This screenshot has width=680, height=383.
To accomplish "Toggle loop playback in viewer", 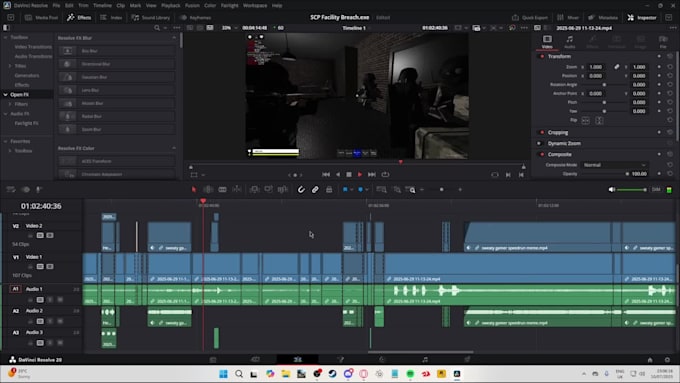I will click(385, 174).
